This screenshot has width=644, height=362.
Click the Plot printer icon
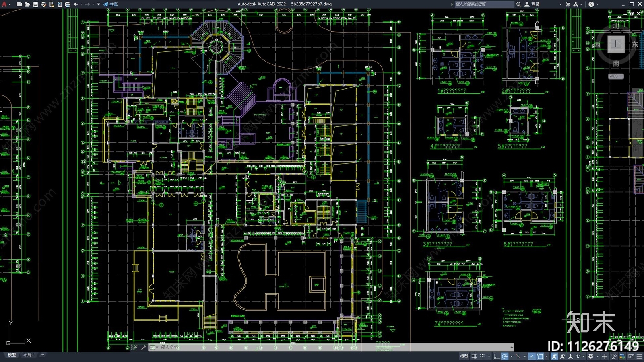click(67, 4)
